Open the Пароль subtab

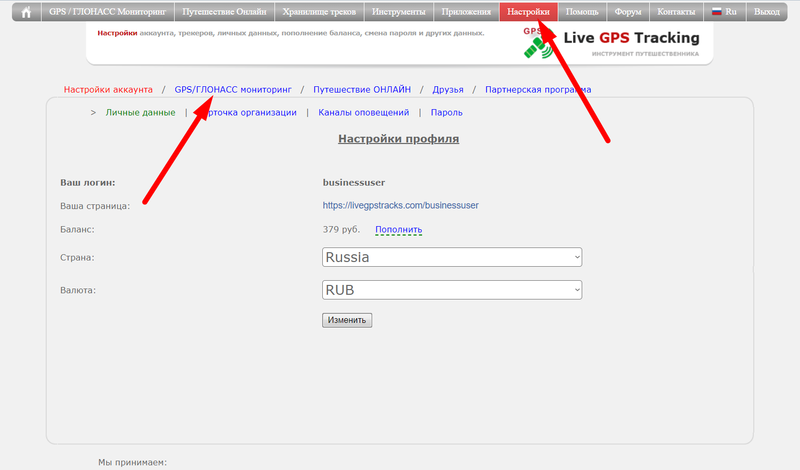click(x=446, y=112)
